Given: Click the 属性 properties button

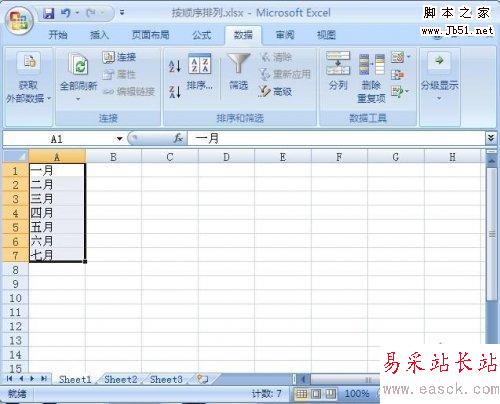Looking at the screenshot, I should click(x=119, y=74).
